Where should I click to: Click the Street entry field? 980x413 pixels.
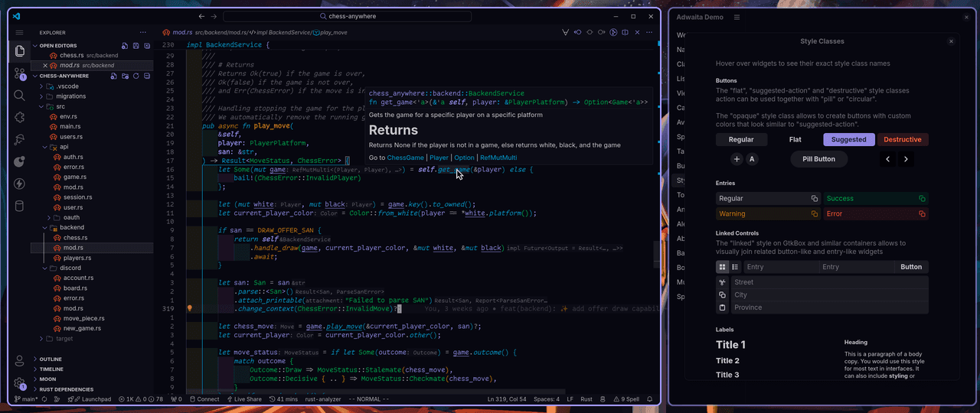(x=827, y=282)
